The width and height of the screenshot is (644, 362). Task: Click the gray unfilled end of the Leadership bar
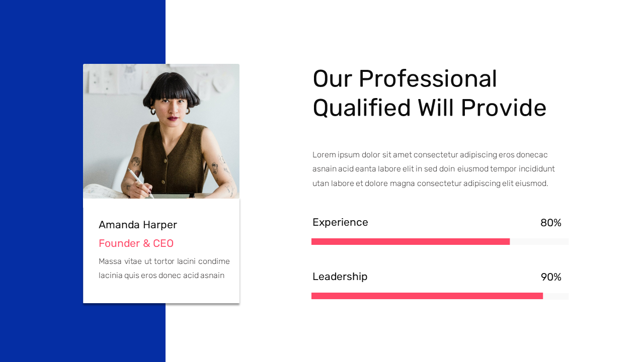pyautogui.click(x=555, y=296)
